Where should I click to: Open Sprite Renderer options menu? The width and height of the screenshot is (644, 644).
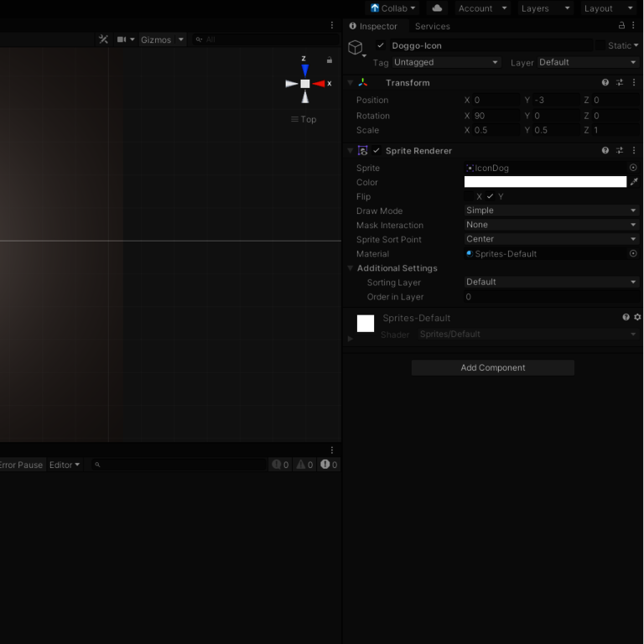click(634, 150)
